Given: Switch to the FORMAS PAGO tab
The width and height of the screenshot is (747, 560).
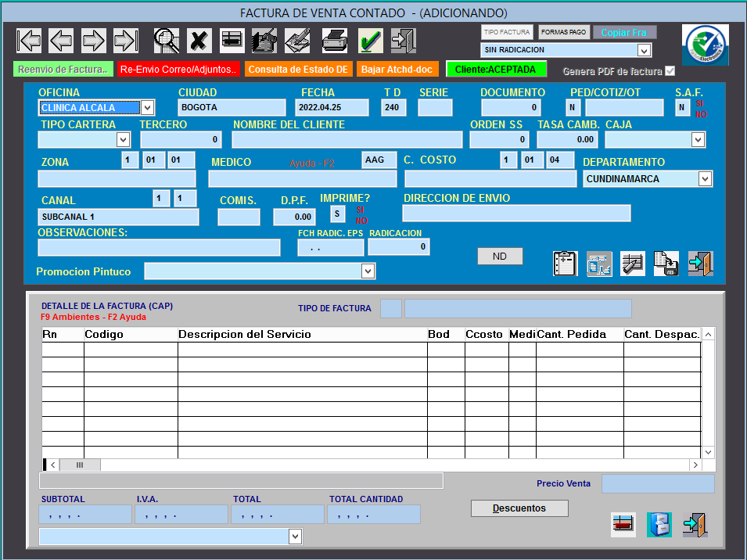Looking at the screenshot, I should 564,32.
